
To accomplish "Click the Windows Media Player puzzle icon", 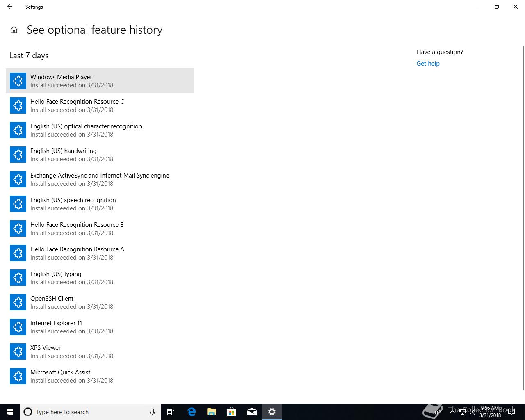I will (18, 81).
